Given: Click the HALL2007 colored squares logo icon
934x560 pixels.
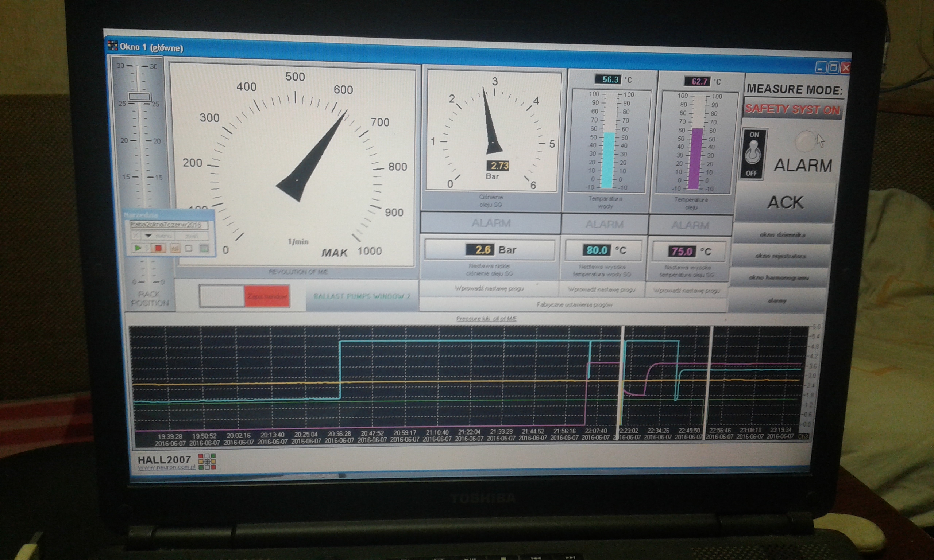Looking at the screenshot, I should point(207,462).
